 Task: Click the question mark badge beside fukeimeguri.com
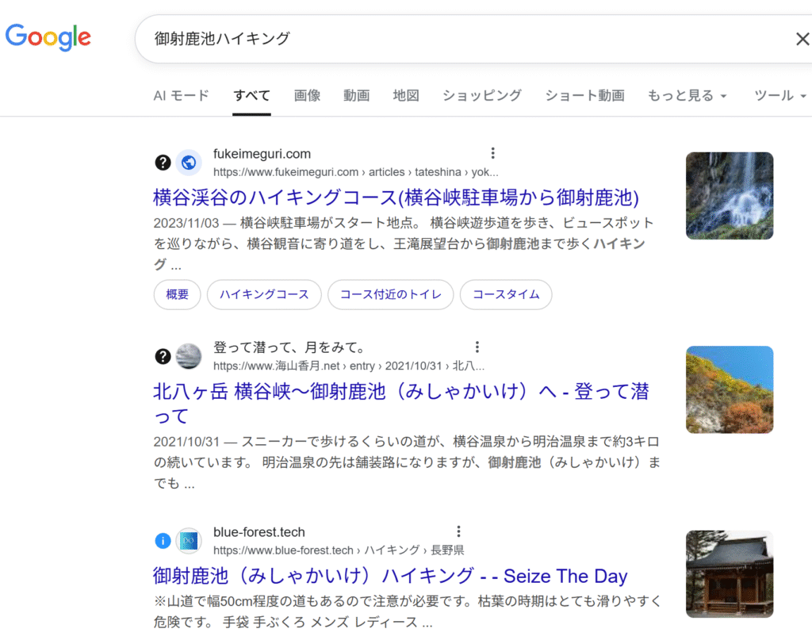click(163, 163)
